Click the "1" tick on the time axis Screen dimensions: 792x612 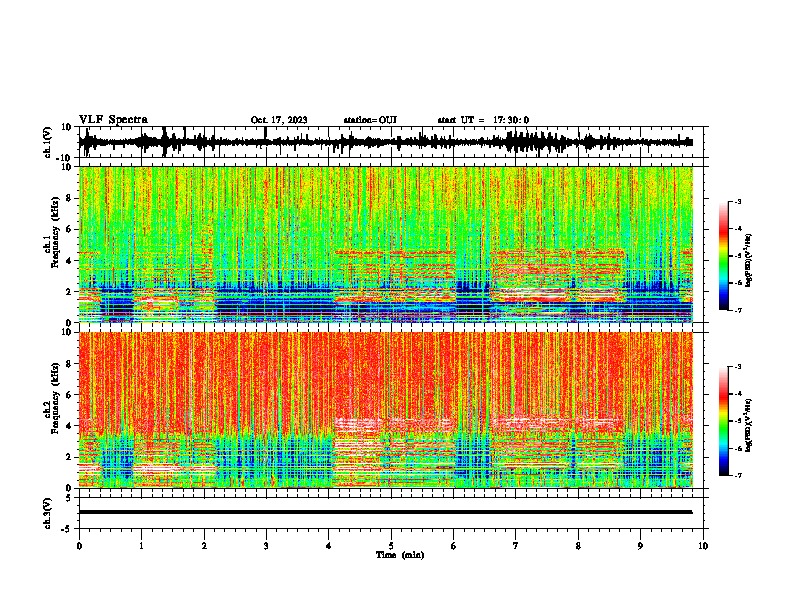pyautogui.click(x=141, y=546)
